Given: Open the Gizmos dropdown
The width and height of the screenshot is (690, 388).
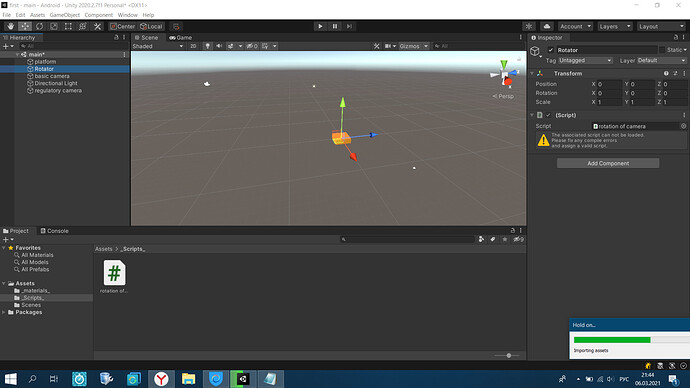Looking at the screenshot, I should [x=414, y=46].
